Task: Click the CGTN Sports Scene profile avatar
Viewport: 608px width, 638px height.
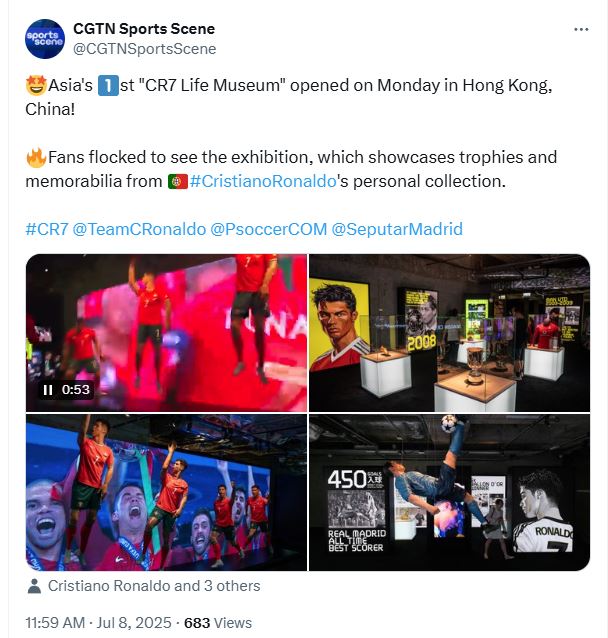Action: pos(45,39)
